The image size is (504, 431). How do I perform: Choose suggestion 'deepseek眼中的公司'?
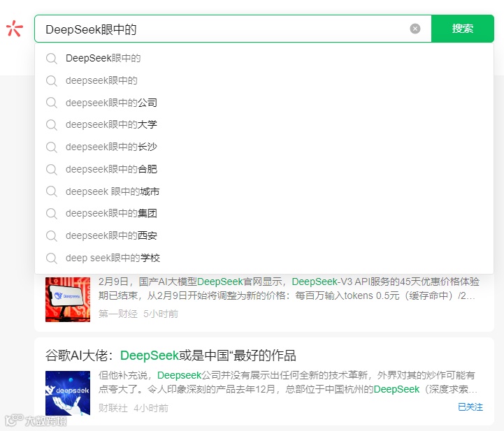click(264, 103)
